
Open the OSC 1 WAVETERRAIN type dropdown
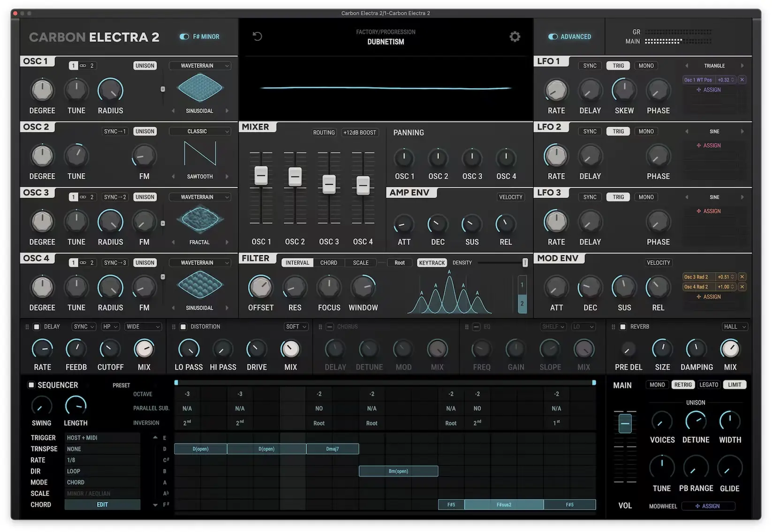pyautogui.click(x=200, y=66)
